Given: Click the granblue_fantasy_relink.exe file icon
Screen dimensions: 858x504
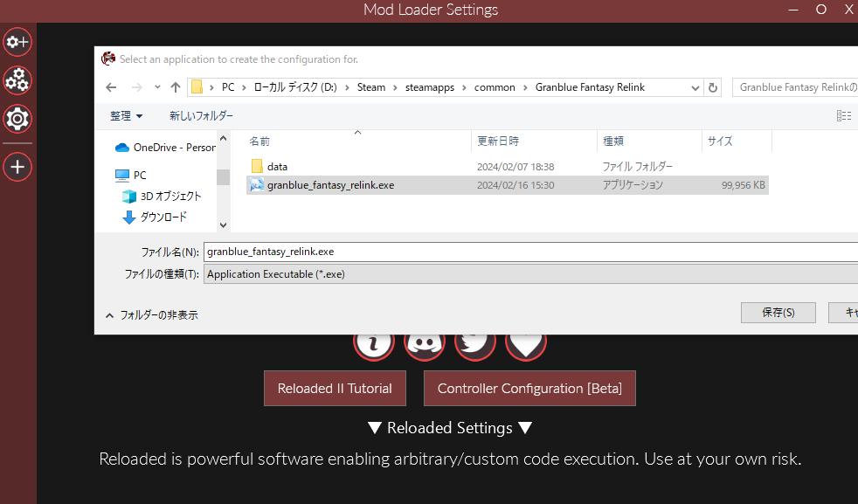Looking at the screenshot, I should (257, 185).
